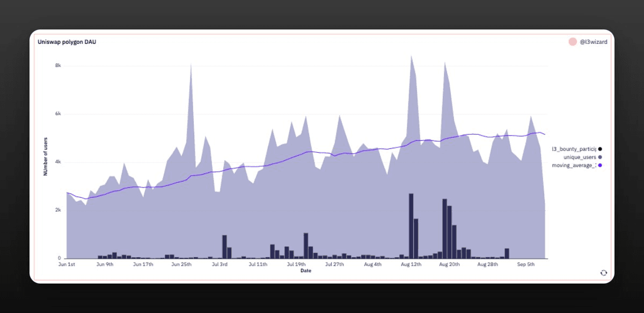Click the dark bar above Jul 3rd

(x=224, y=247)
